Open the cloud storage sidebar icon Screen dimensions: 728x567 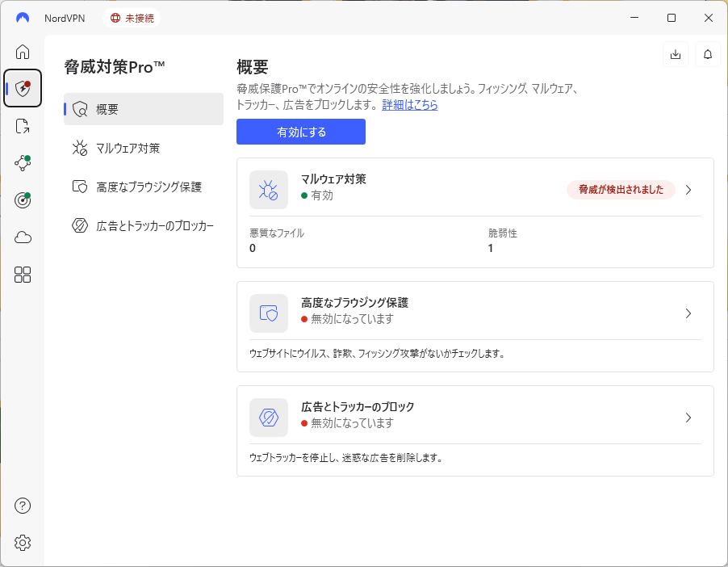tap(22, 236)
